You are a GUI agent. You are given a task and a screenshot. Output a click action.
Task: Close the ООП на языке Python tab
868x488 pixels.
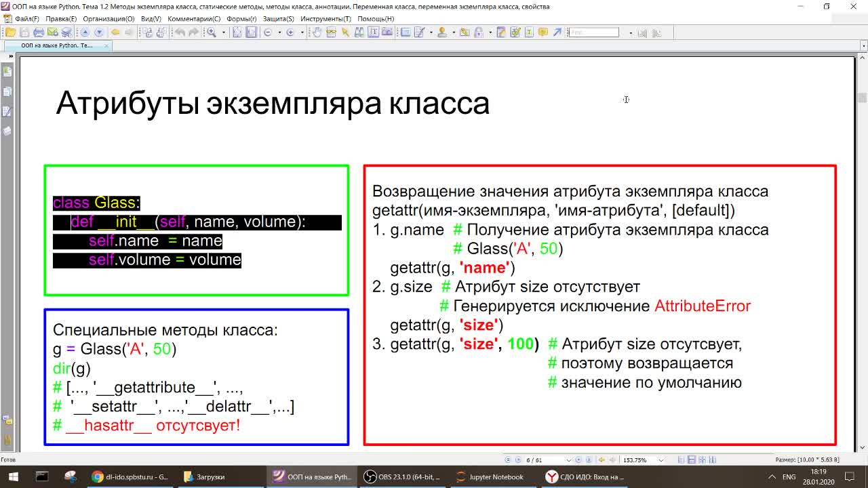click(106, 45)
